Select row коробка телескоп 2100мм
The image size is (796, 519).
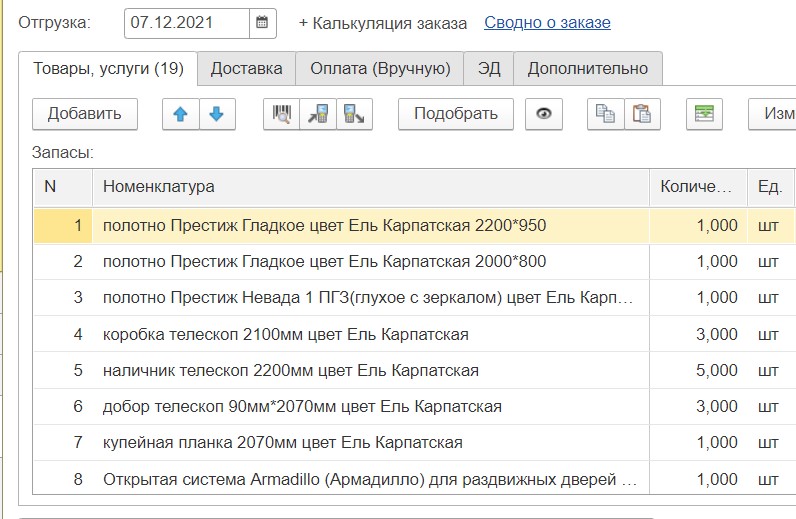414,335
